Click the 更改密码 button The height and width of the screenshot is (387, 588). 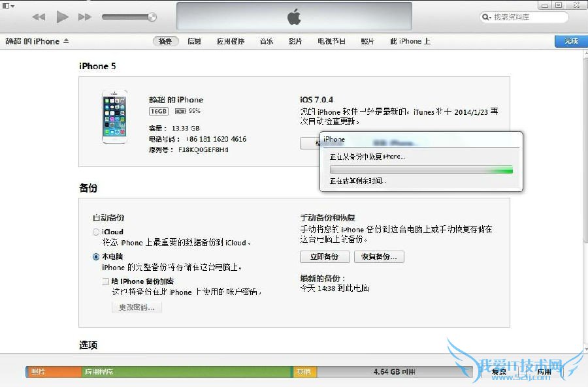(x=137, y=307)
